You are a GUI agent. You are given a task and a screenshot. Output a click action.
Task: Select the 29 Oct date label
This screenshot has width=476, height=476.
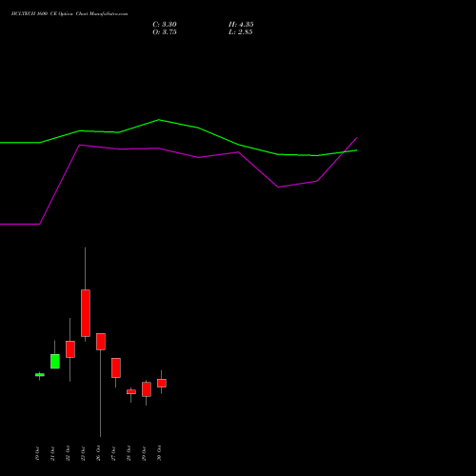point(144,453)
